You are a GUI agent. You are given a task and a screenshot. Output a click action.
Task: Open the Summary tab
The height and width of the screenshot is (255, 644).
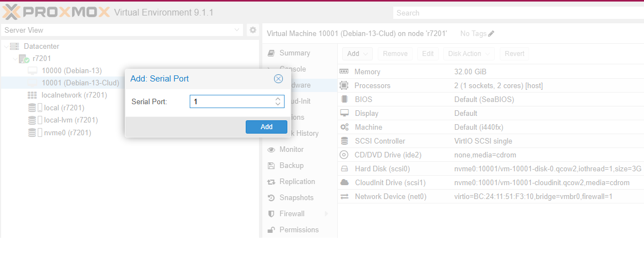tap(295, 53)
